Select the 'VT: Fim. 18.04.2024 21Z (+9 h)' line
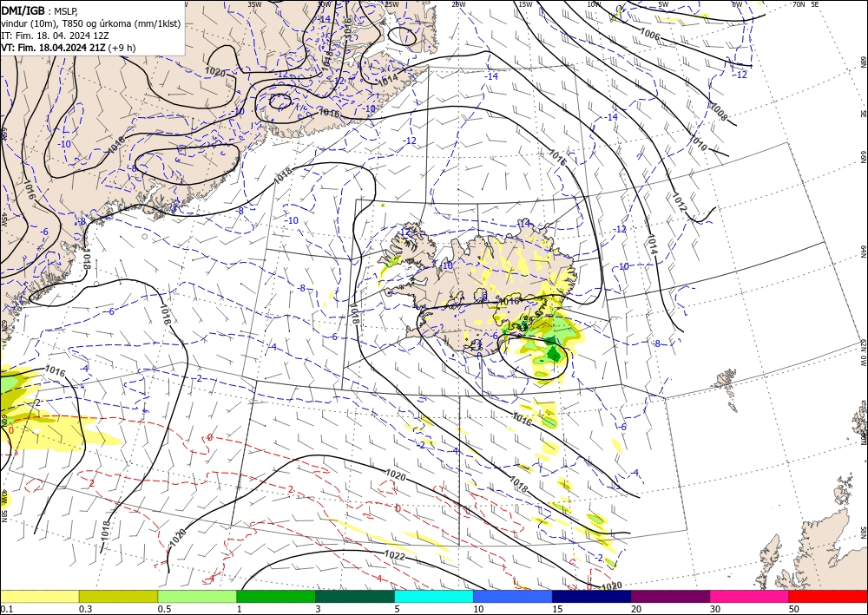 (69, 48)
